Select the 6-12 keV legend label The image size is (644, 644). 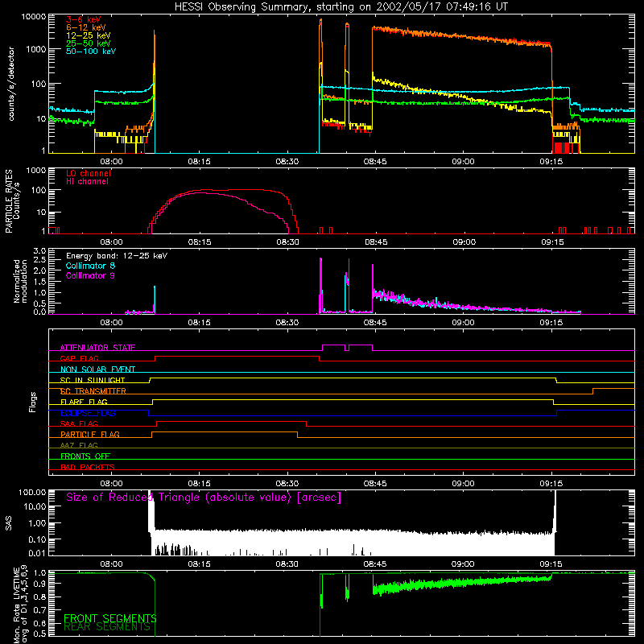point(86,27)
